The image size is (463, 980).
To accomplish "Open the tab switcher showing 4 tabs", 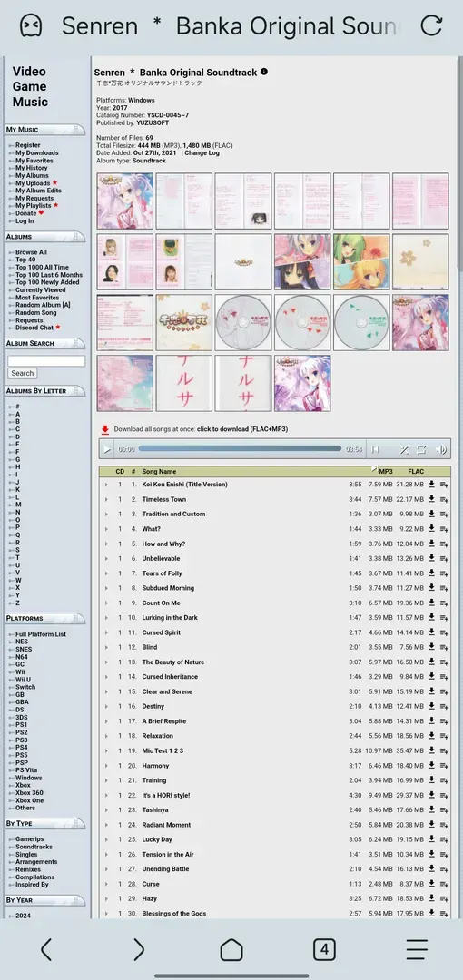I will click(324, 949).
